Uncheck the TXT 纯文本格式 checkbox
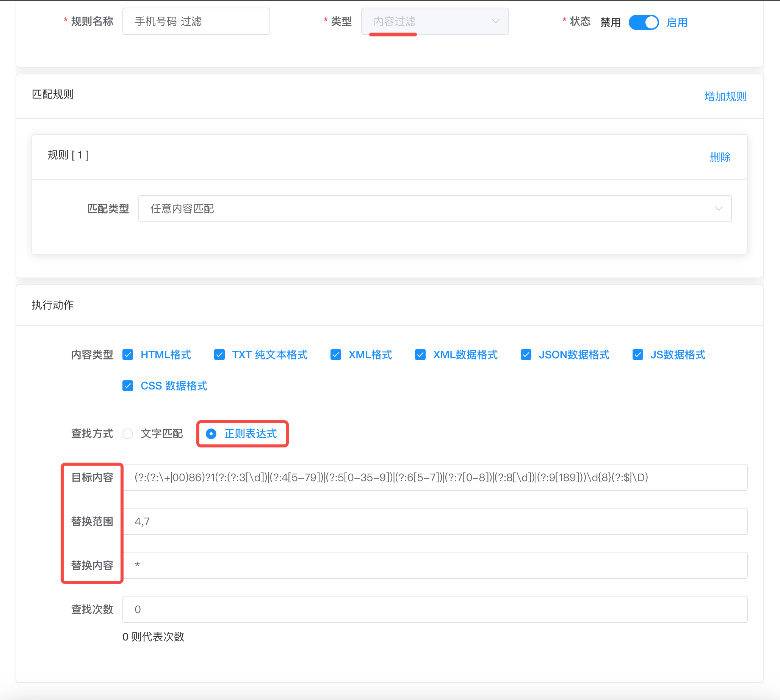Screen dimensions: 780x700 pyautogui.click(x=219, y=355)
